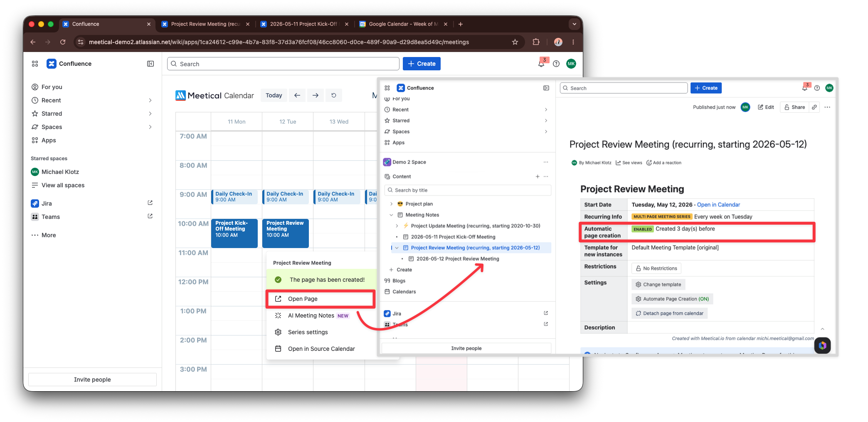
Task: Click Invite people in main sidebar
Action: 92,380
